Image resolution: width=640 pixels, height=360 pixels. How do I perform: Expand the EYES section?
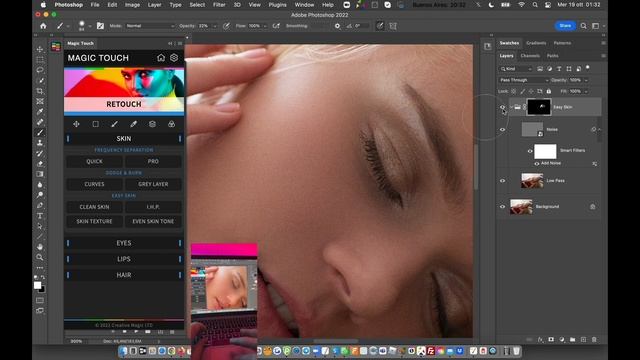coord(124,243)
